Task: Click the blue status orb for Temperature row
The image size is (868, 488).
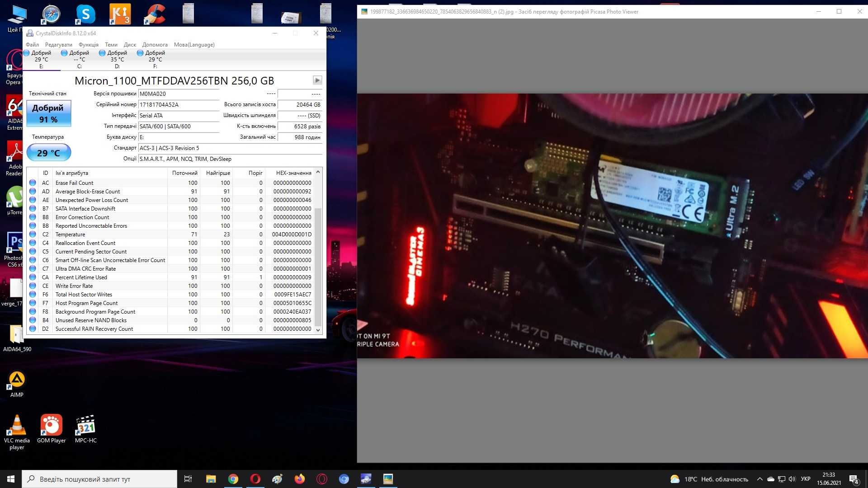Action: click(x=33, y=234)
